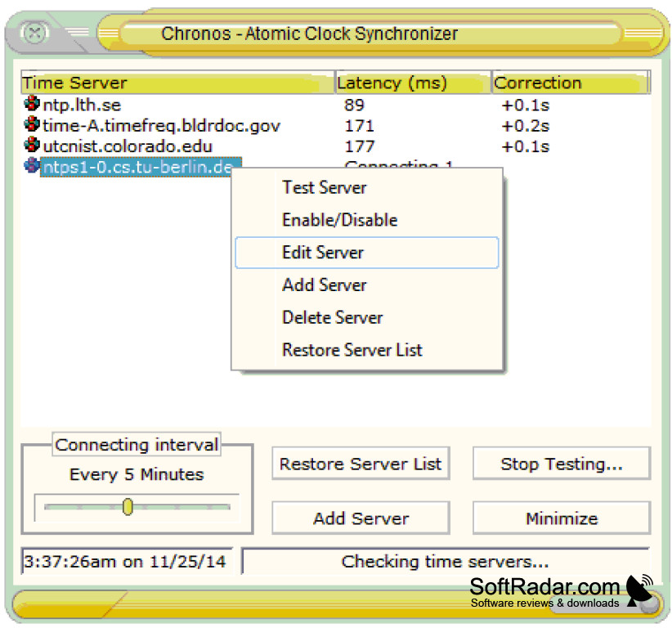Choose Edit Server from the context menu
This screenshot has height=628, width=672.
(367, 253)
